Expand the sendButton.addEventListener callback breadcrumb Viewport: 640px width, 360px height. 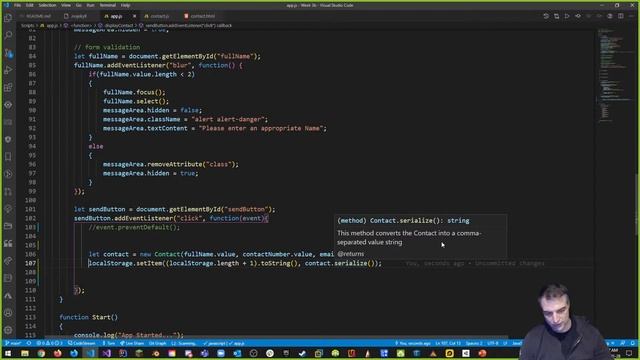point(185,25)
